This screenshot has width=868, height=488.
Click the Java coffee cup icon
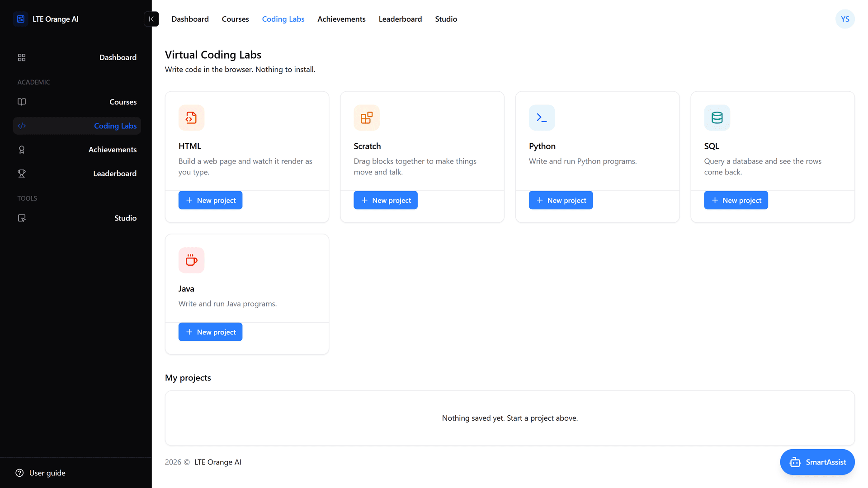click(x=191, y=260)
